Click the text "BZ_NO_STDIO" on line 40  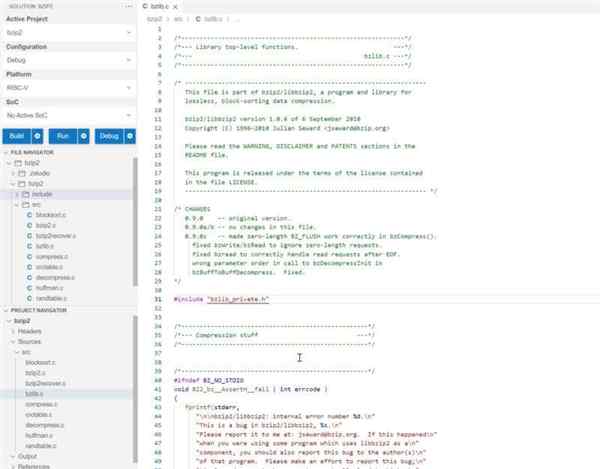coord(223,380)
